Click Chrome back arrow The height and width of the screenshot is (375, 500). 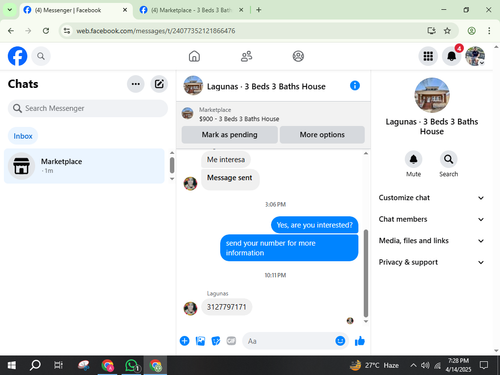tap(11, 31)
